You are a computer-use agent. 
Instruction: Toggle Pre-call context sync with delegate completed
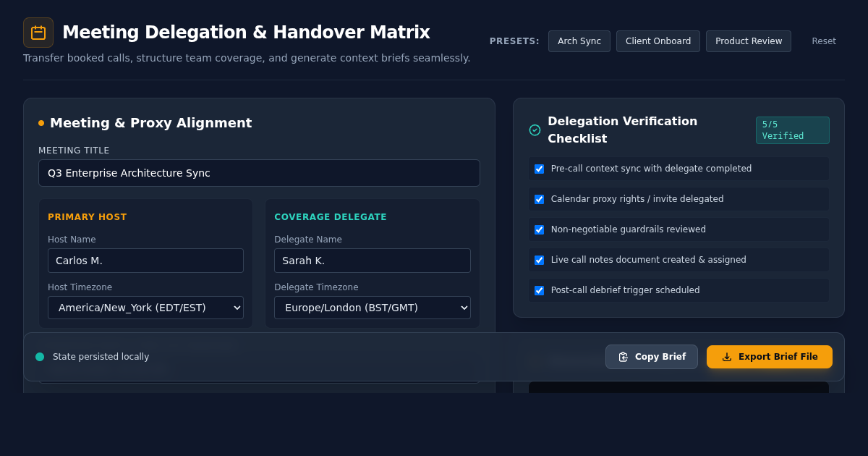[539, 169]
